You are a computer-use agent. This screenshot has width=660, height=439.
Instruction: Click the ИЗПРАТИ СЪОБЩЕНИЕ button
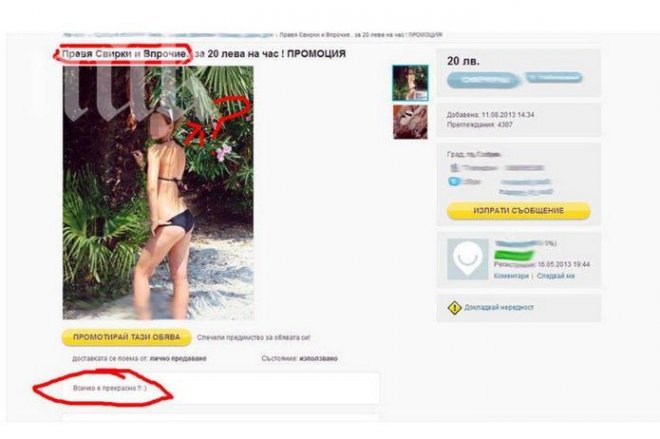pyautogui.click(x=519, y=210)
